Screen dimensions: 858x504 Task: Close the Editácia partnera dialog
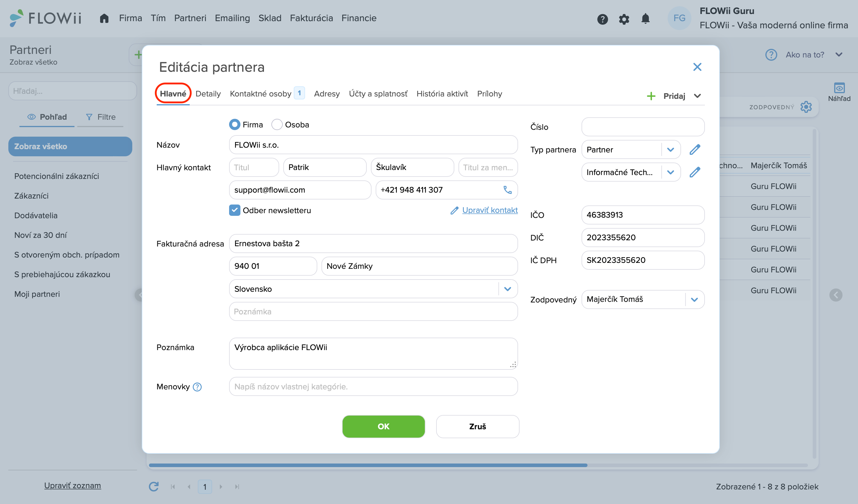pos(697,67)
